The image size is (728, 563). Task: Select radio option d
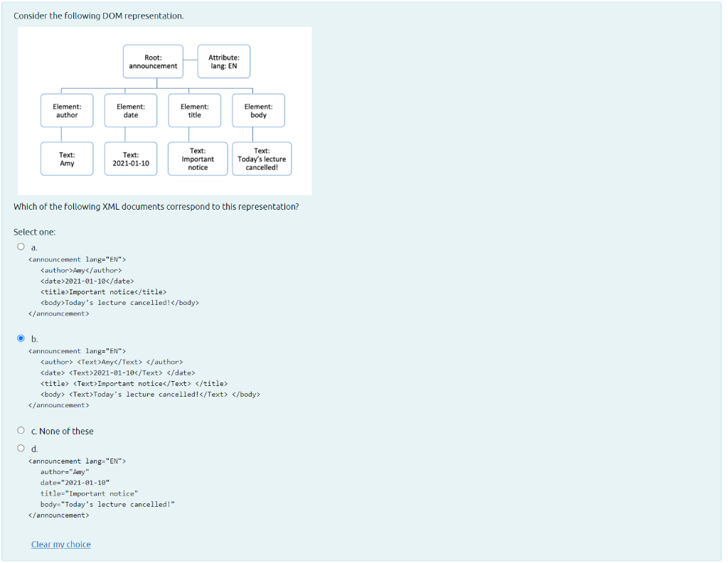pyautogui.click(x=21, y=448)
